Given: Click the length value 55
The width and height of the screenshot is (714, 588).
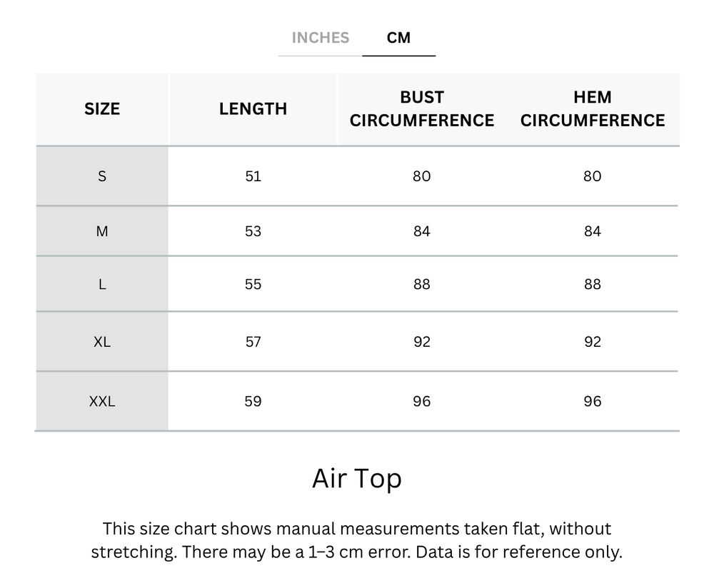Looking at the screenshot, I should point(253,284).
